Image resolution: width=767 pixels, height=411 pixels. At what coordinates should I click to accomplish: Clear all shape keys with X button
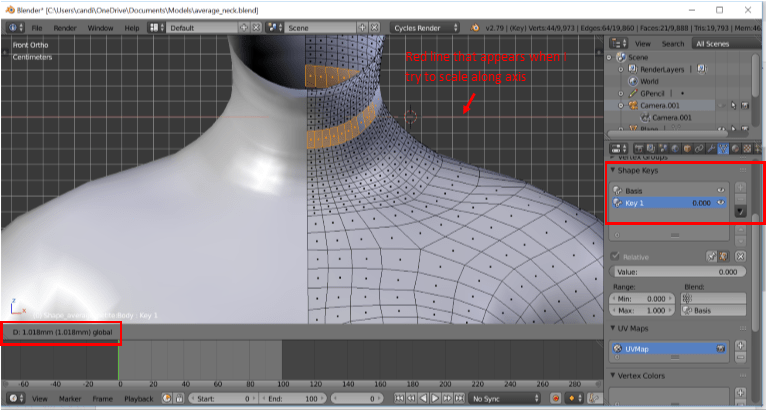click(741, 256)
